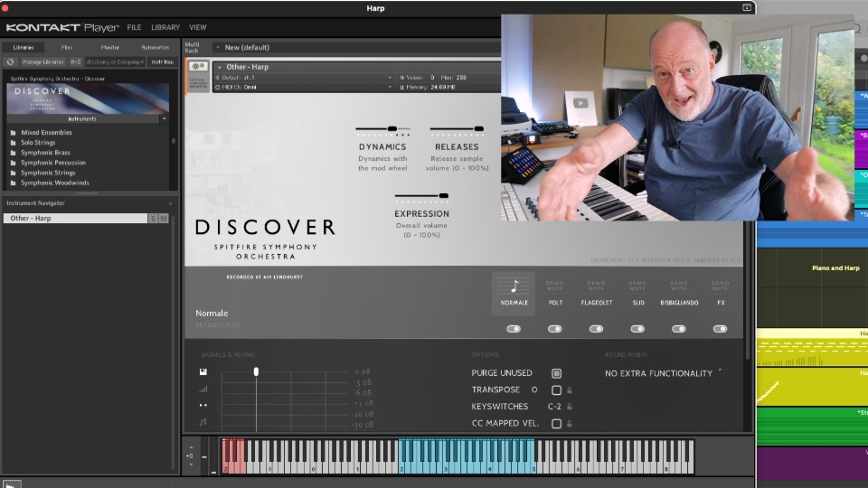Open the Round Robin functionality dropdown
Screen dimensions: 868x488
663,373
